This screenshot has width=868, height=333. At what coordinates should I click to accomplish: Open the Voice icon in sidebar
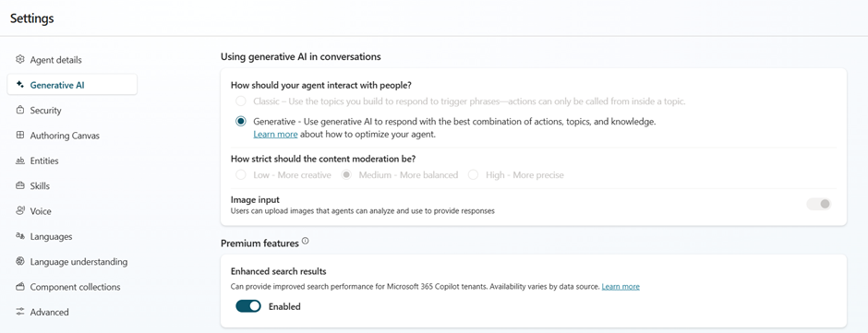pyautogui.click(x=20, y=210)
